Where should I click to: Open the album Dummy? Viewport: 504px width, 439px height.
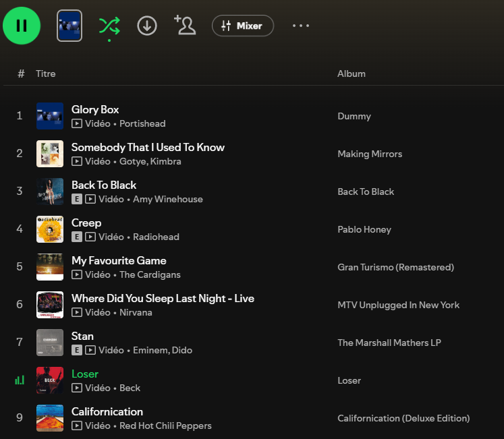pyautogui.click(x=354, y=116)
